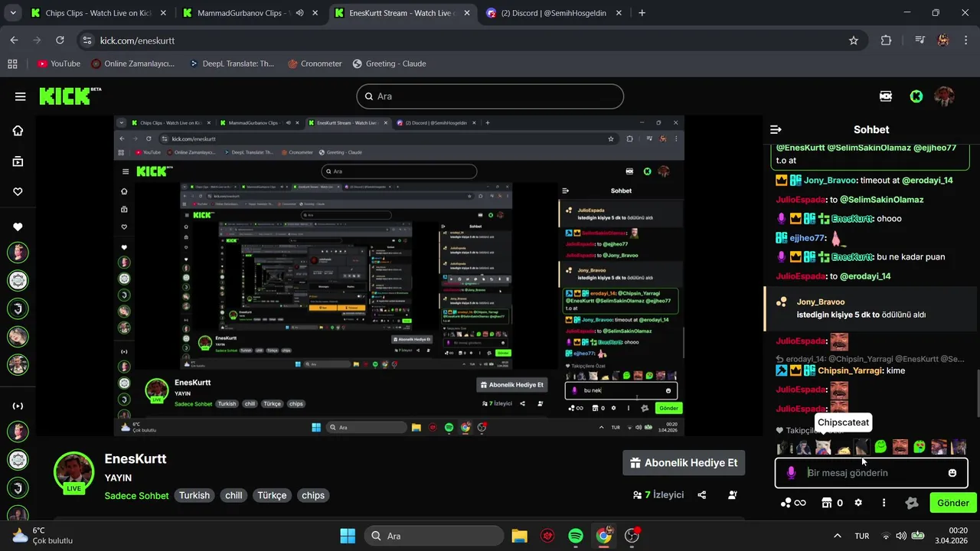Click the Türkçe tag
Viewport: 980px width, 551px height.
pos(272,495)
